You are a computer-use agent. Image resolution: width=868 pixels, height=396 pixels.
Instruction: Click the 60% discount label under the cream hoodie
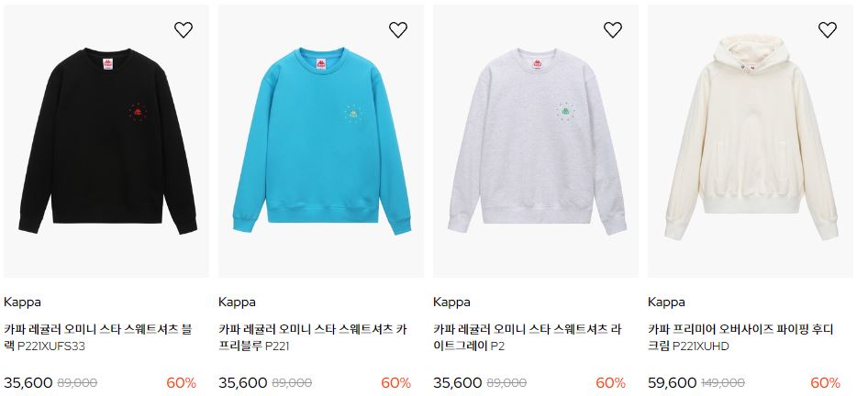826,383
